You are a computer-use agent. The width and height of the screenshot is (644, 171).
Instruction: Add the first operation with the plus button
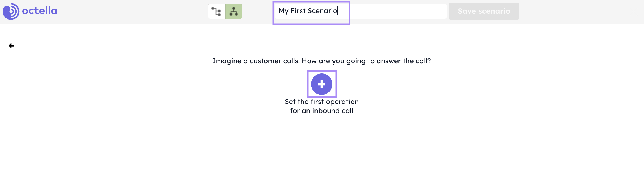pos(322,84)
